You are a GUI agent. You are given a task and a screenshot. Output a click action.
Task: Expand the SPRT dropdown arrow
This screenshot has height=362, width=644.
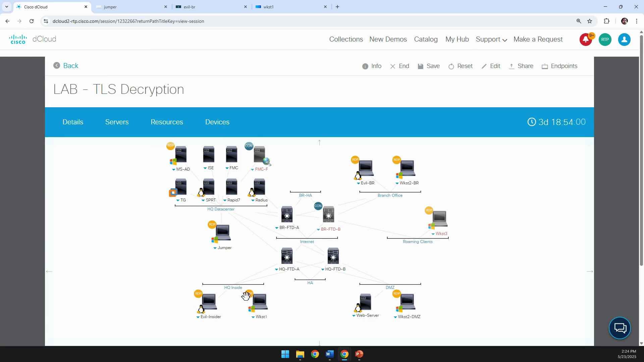click(203, 200)
